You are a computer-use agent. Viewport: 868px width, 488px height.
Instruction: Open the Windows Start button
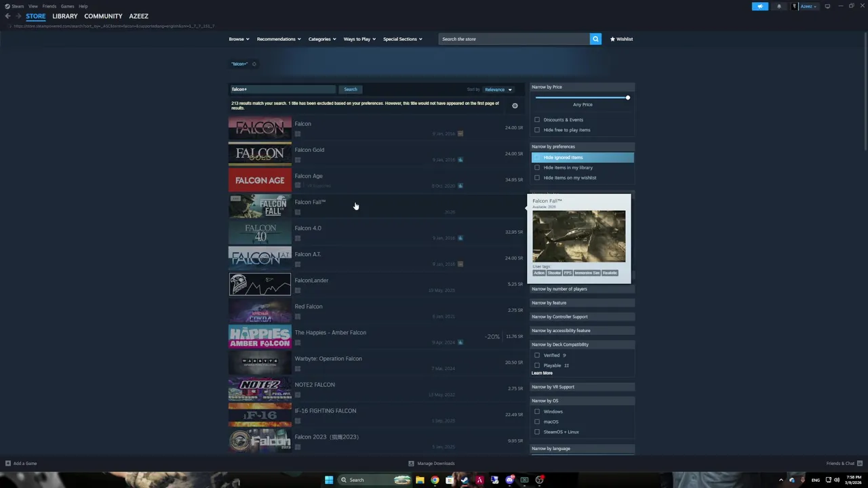(x=329, y=480)
